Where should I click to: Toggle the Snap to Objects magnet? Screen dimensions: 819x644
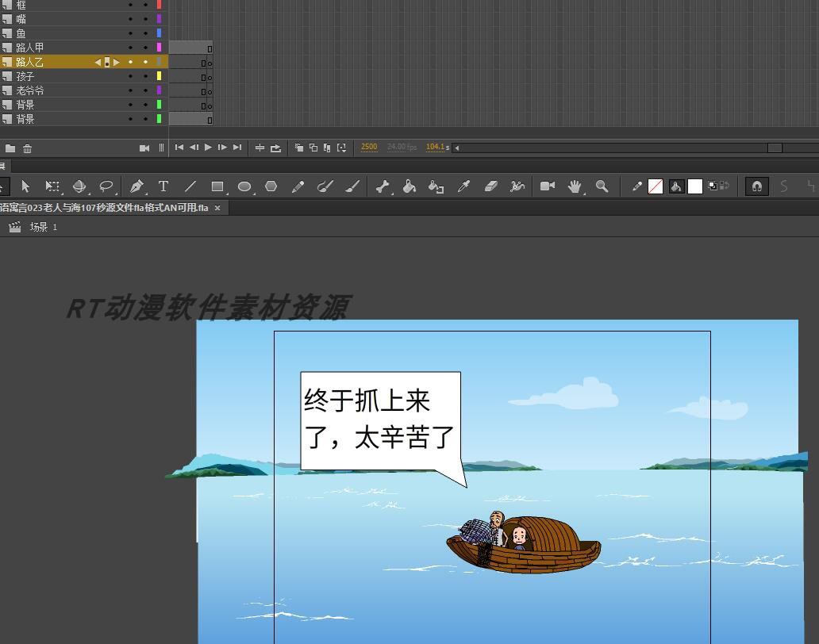coord(756,186)
